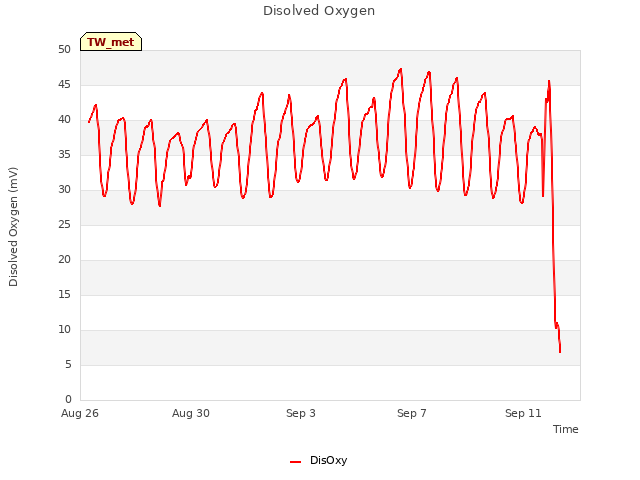Click the Disolved Oxygen chart title
This screenshot has width=640, height=480.
[x=319, y=11]
